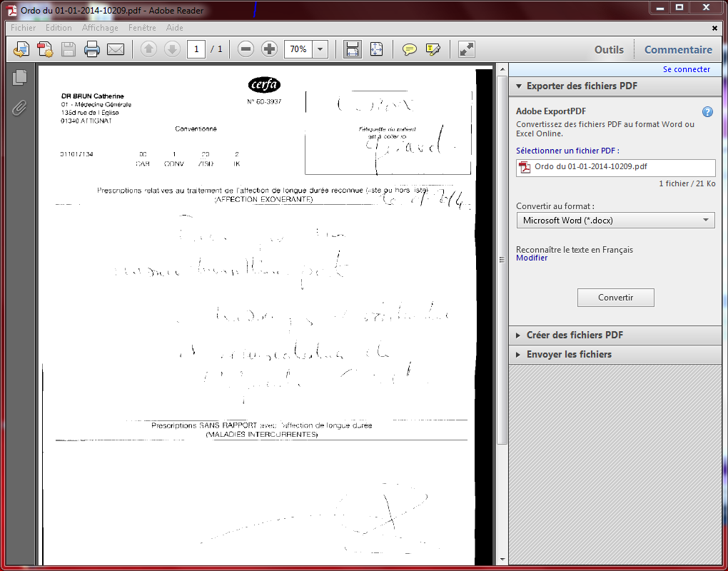Click the Create PDF online icon
This screenshot has height=571, width=728.
tap(45, 49)
